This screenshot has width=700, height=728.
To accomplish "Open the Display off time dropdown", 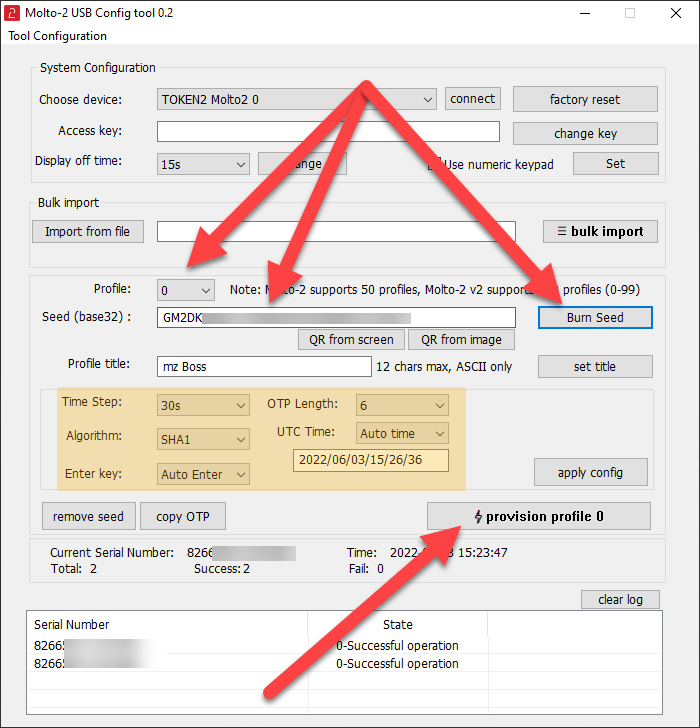I will (x=203, y=164).
